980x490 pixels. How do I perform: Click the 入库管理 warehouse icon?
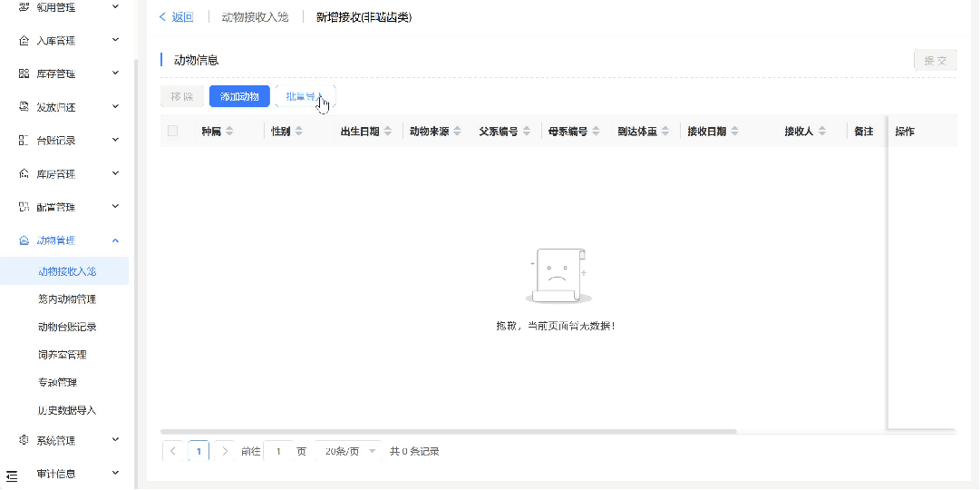pyautogui.click(x=24, y=41)
